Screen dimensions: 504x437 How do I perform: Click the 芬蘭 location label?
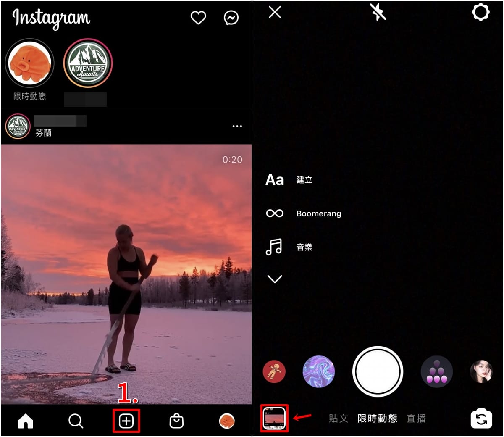[x=43, y=133]
